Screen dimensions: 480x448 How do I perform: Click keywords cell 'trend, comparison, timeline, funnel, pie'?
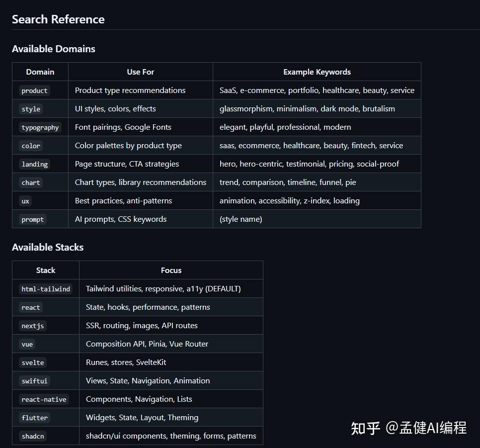[x=317, y=182]
